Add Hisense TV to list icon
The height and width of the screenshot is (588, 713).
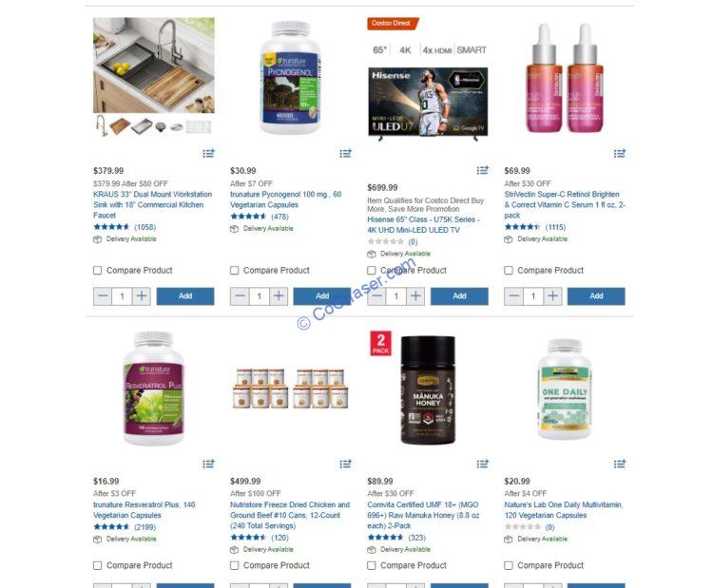pyautogui.click(x=482, y=170)
